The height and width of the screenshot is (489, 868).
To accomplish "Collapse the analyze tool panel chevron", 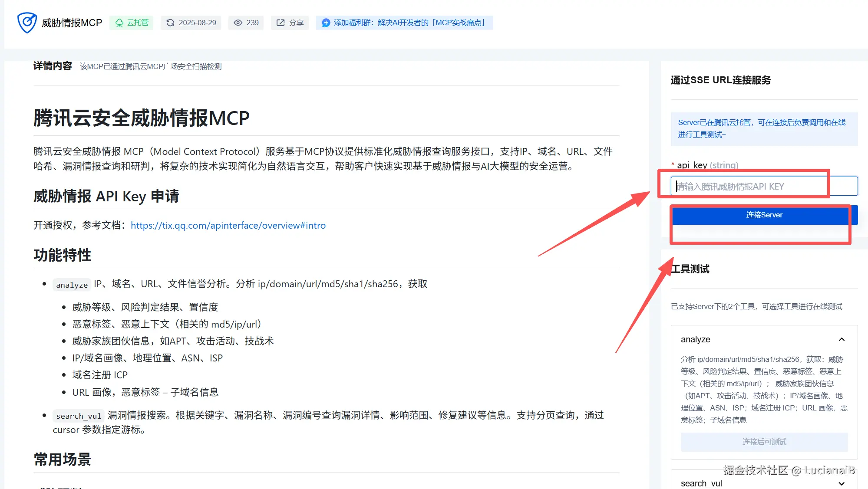I will point(842,339).
